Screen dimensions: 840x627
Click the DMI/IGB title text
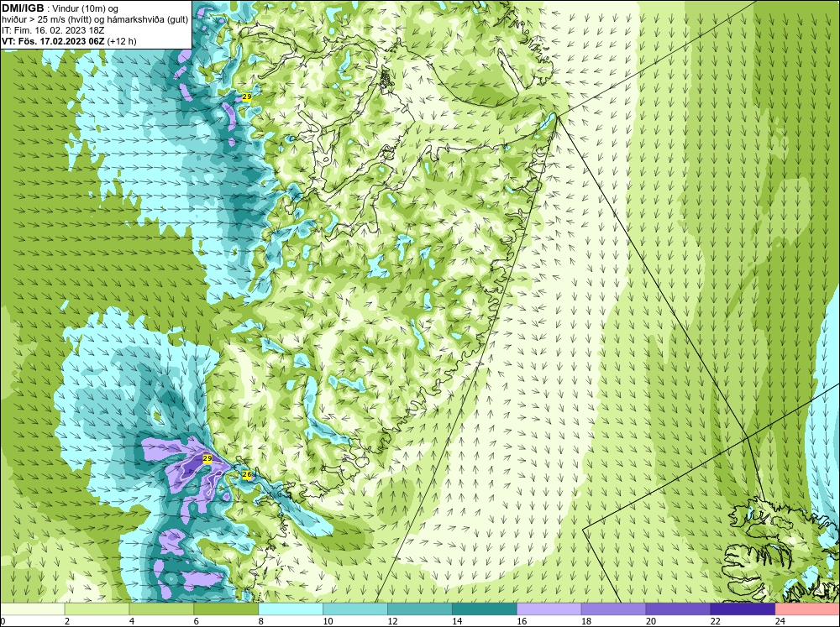pos(23,8)
